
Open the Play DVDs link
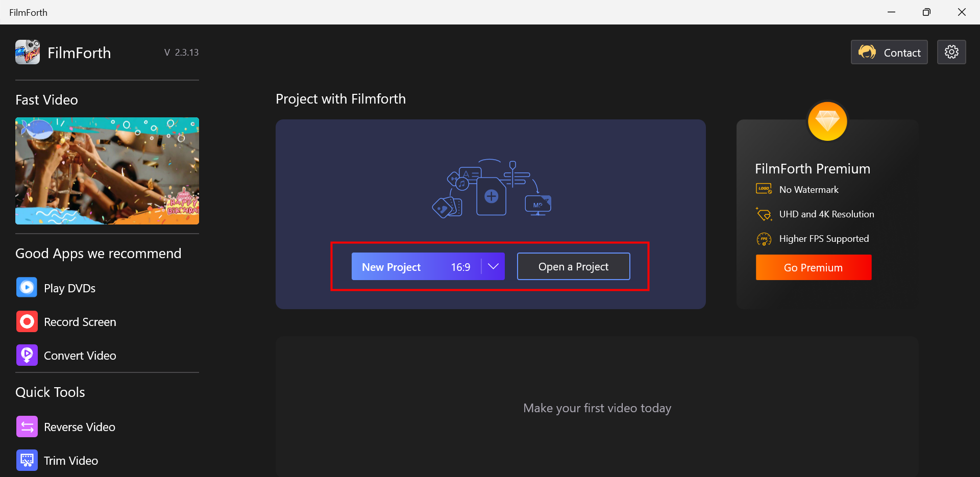(x=69, y=288)
